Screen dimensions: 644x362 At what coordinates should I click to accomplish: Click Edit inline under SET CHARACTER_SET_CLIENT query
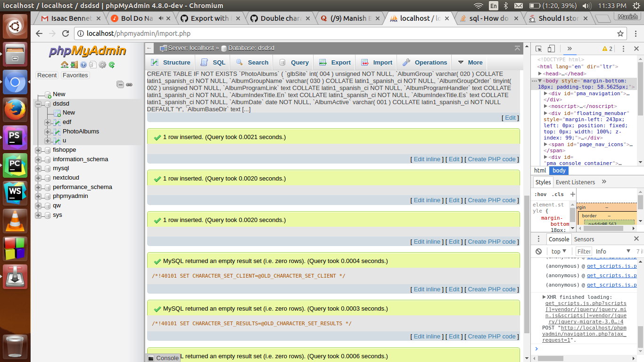427,289
